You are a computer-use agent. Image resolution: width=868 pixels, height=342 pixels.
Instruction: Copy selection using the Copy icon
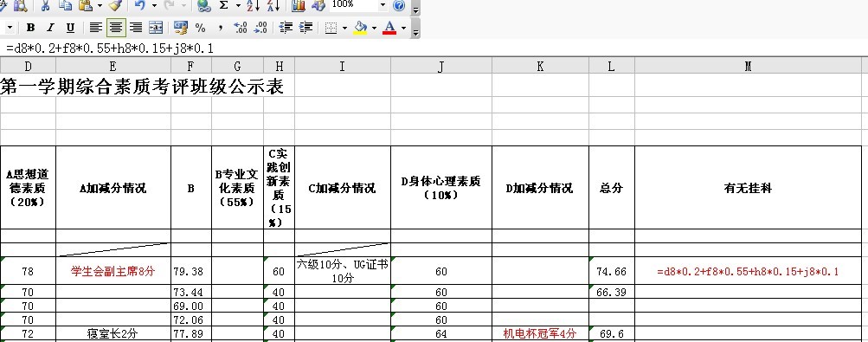(x=65, y=5)
